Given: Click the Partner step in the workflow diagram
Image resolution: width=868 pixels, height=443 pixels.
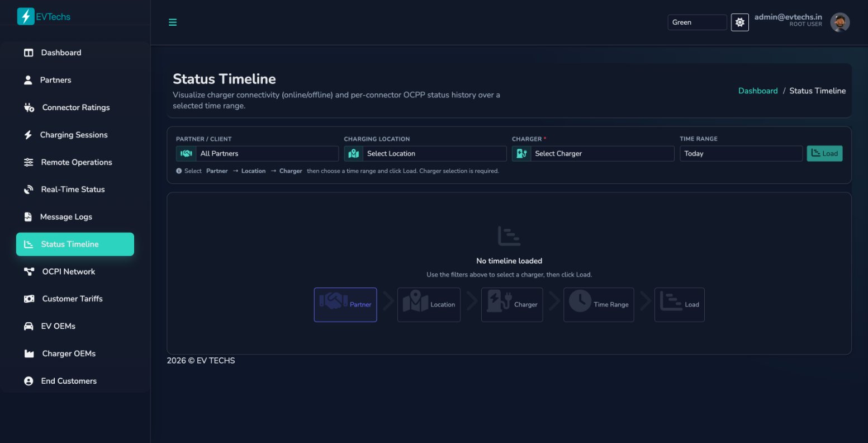Looking at the screenshot, I should 345,304.
